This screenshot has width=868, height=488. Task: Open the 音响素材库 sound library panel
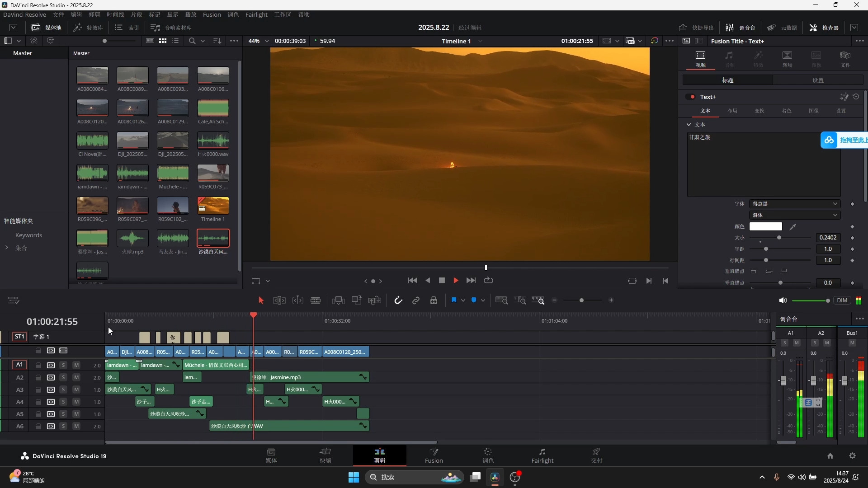point(171,28)
